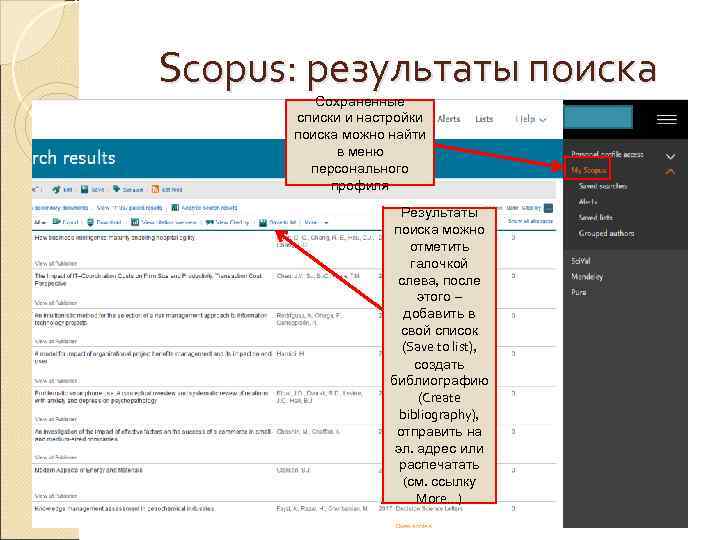The width and height of the screenshot is (720, 540).
Task: Open article 'An investigation of the impact of effective factors'
Action: [x=153, y=435]
